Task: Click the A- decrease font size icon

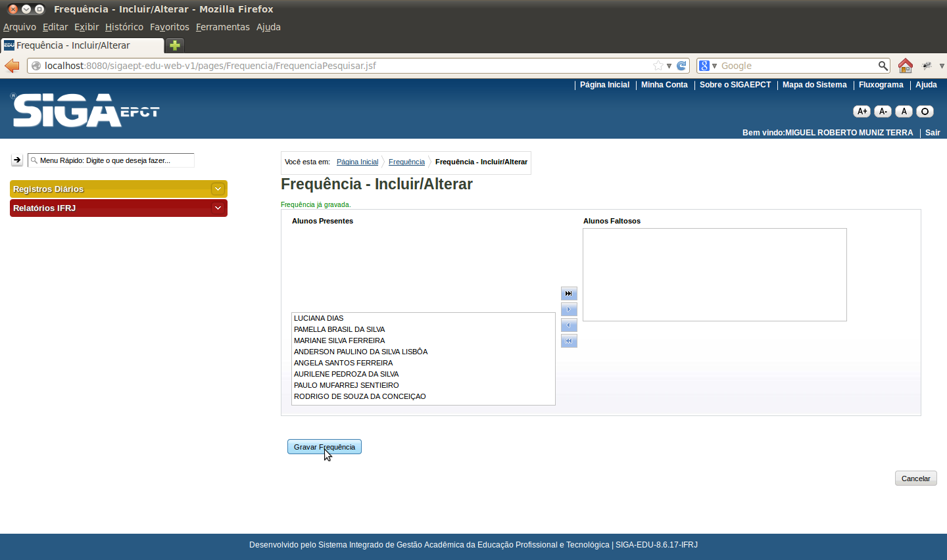Action: point(883,112)
